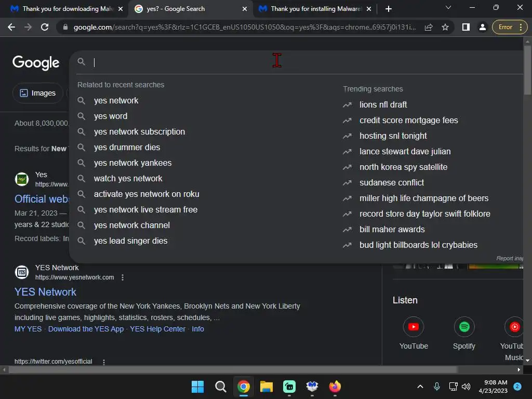532x399 pixels.
Task: Click the browser forward arrow
Action: click(28, 27)
